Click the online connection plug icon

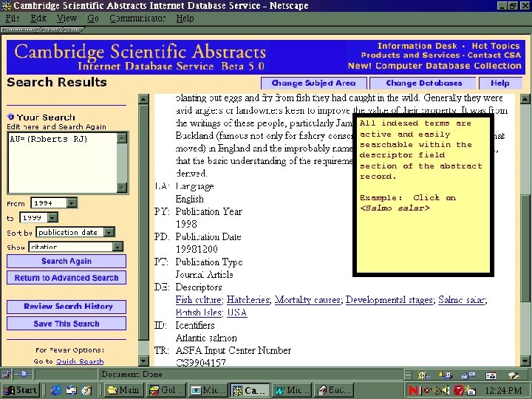pyautogui.click(x=23, y=374)
